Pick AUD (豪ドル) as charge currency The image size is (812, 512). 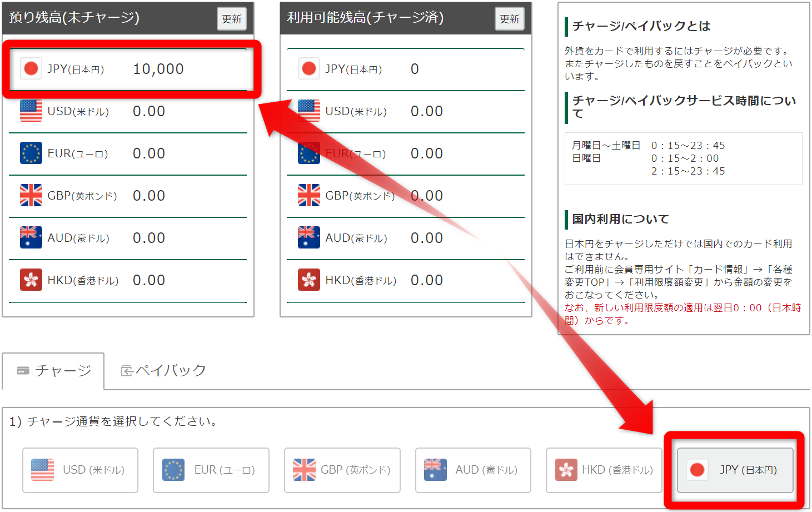[x=473, y=470]
